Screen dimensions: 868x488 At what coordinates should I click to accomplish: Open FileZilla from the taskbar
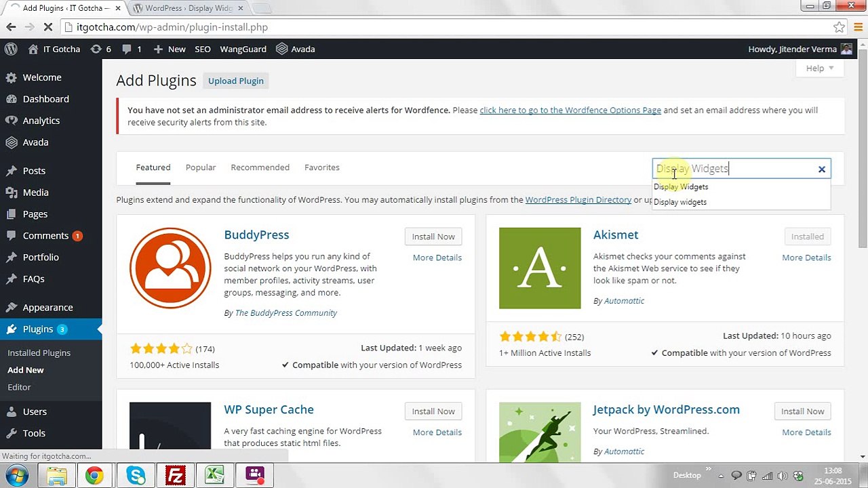click(x=176, y=475)
